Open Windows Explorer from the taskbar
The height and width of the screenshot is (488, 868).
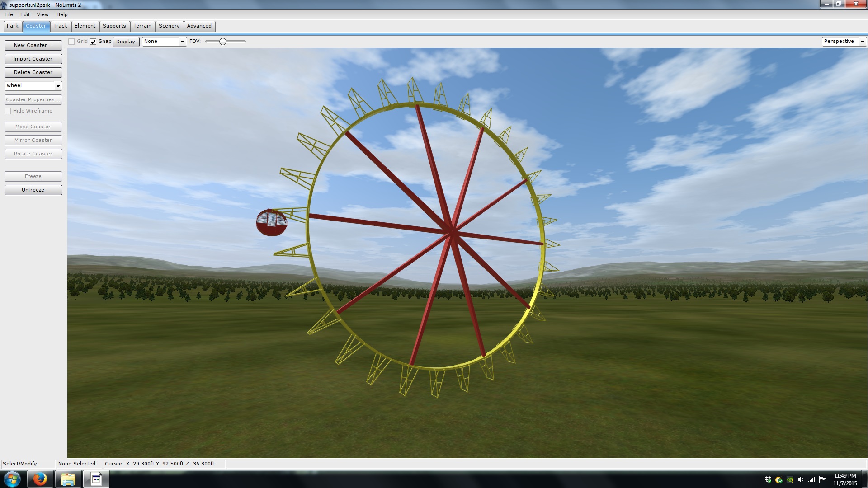[x=68, y=479]
